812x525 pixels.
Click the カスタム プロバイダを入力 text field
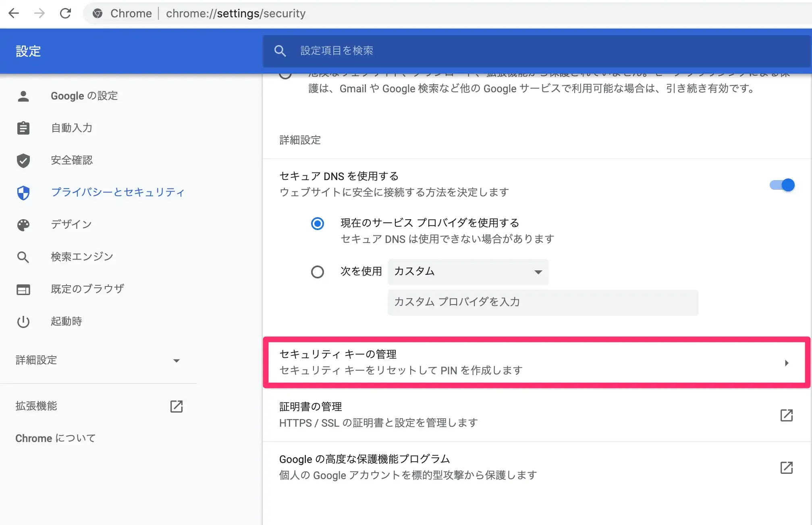point(542,302)
